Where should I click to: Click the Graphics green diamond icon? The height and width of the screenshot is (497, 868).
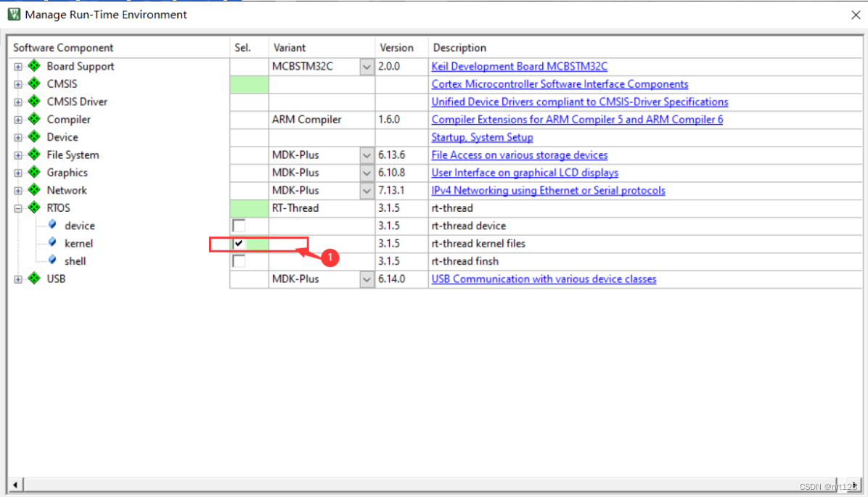tap(34, 172)
